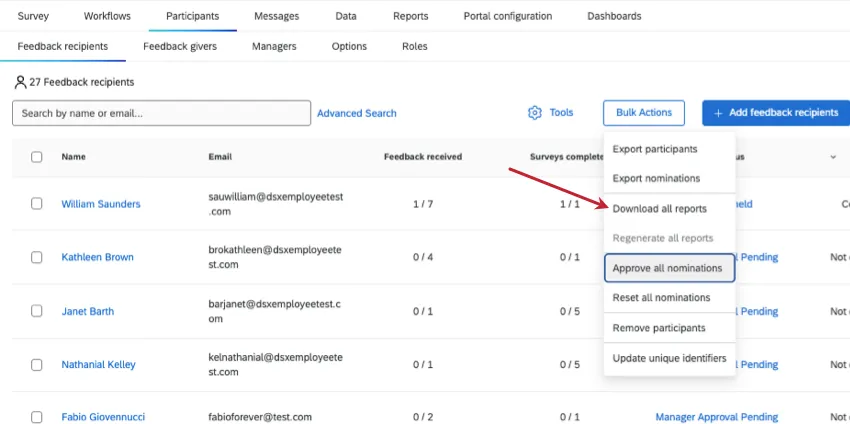The height and width of the screenshot is (424, 850).
Task: Select Regenerate all reports
Action: pyautogui.click(x=669, y=238)
